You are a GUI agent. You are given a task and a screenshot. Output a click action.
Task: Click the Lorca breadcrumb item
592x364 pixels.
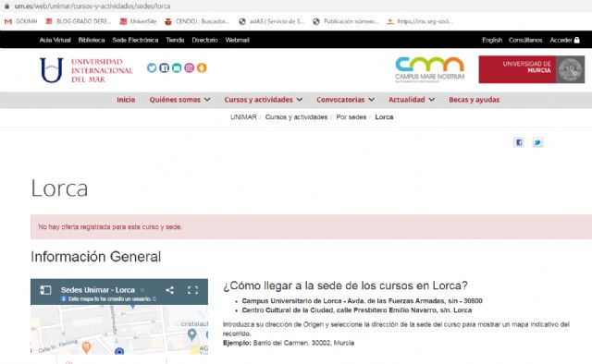pos(384,117)
